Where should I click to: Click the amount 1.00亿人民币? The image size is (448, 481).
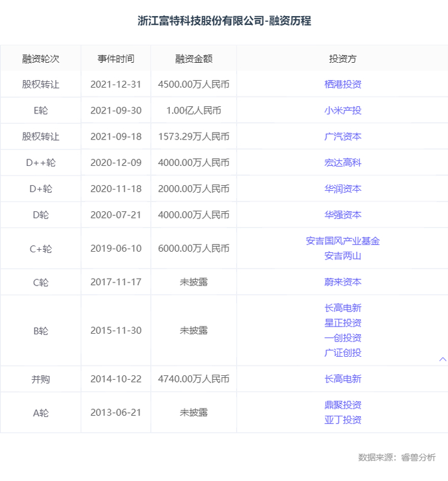194,110
